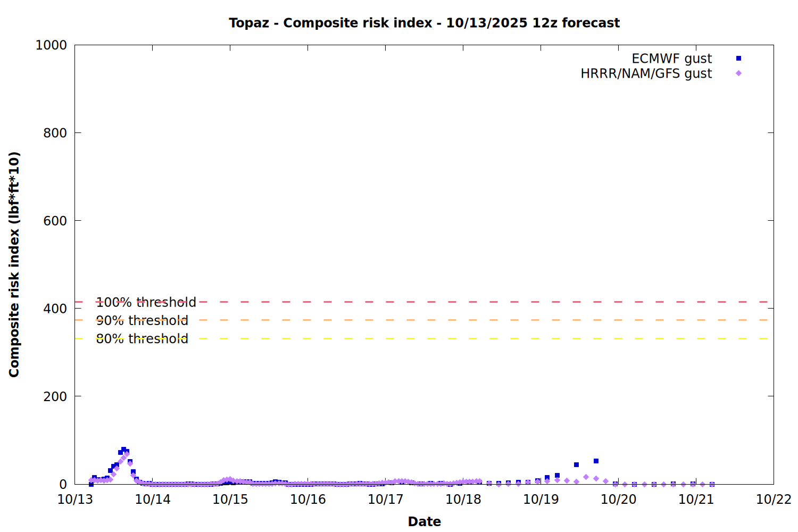Click the 90% threshold label
Viewport: 798px width, 532px height.
coord(142,320)
